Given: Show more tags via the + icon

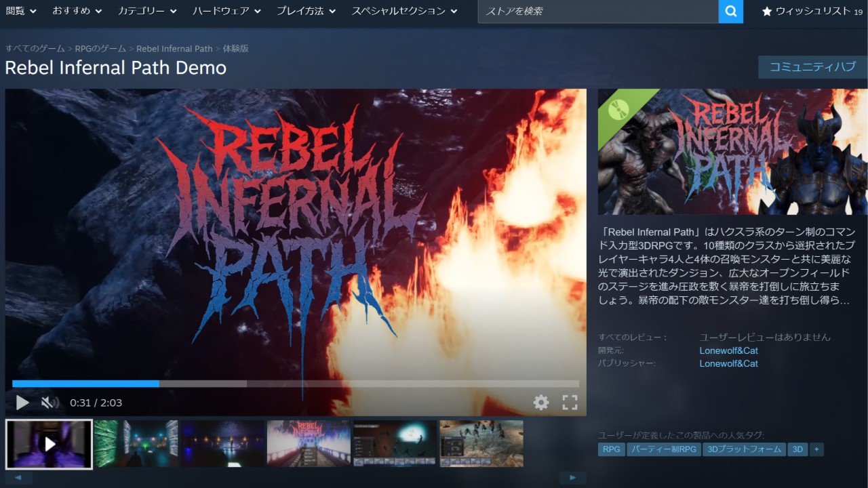Looking at the screenshot, I should click(x=816, y=449).
